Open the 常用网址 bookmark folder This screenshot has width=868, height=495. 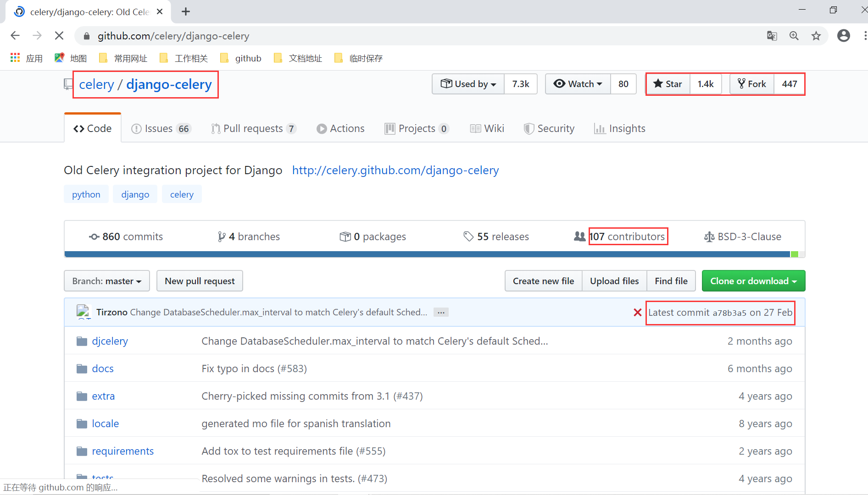123,58
